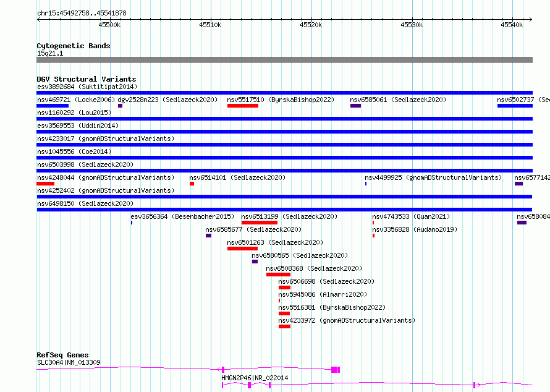The image size is (550, 392).
Task: Click the nsv6513199 red variant bar
Action: [260, 223]
